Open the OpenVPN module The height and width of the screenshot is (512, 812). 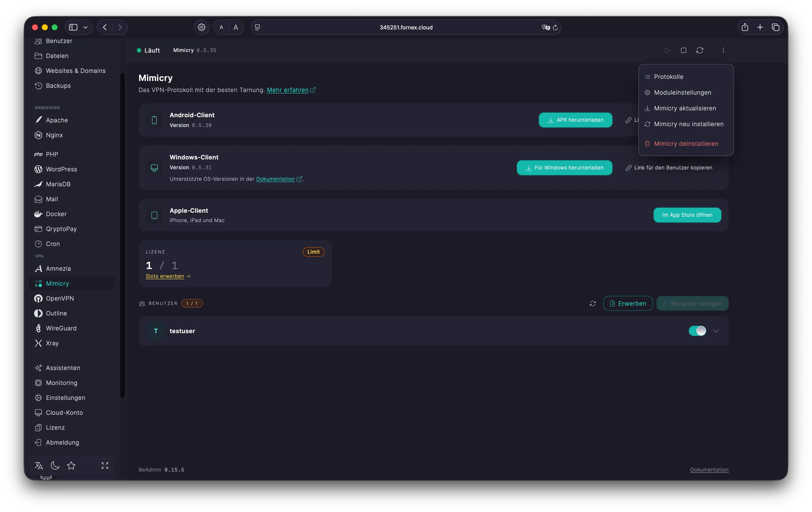click(54, 298)
